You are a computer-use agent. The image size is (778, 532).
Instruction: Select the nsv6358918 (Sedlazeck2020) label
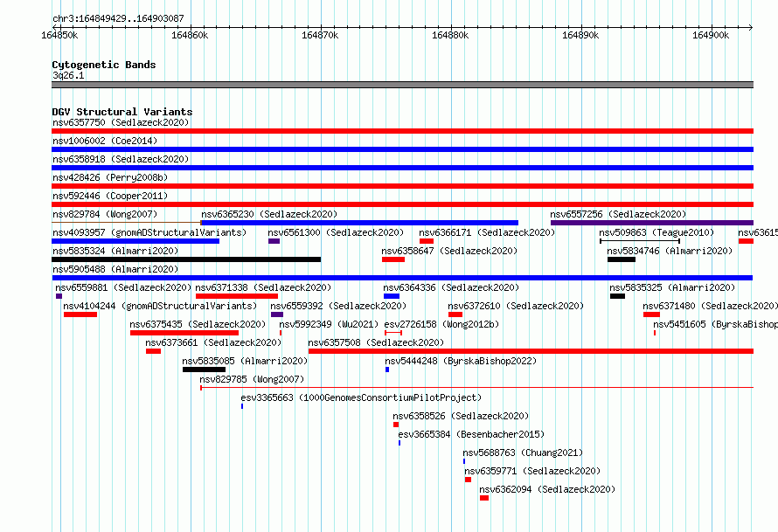click(121, 159)
